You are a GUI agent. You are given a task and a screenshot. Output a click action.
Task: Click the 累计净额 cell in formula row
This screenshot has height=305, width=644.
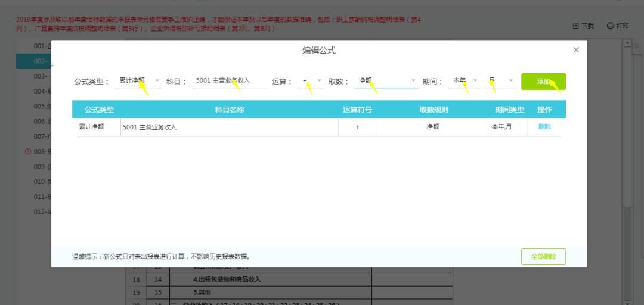pyautogui.click(x=99, y=127)
